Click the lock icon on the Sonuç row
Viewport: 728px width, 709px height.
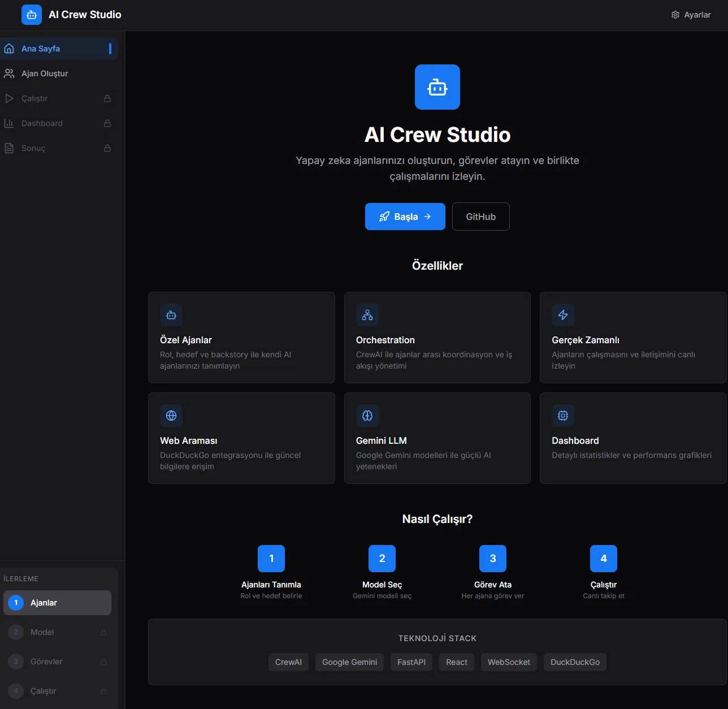(107, 148)
